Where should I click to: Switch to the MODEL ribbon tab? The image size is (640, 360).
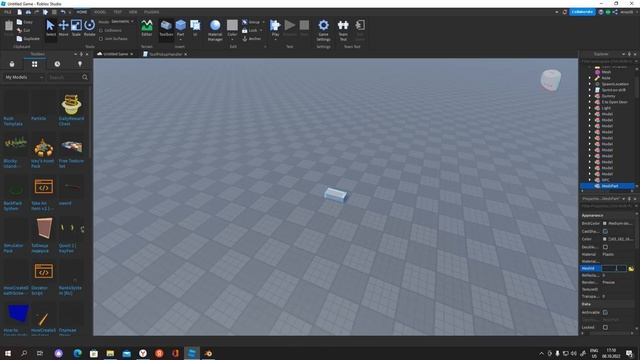(x=100, y=12)
